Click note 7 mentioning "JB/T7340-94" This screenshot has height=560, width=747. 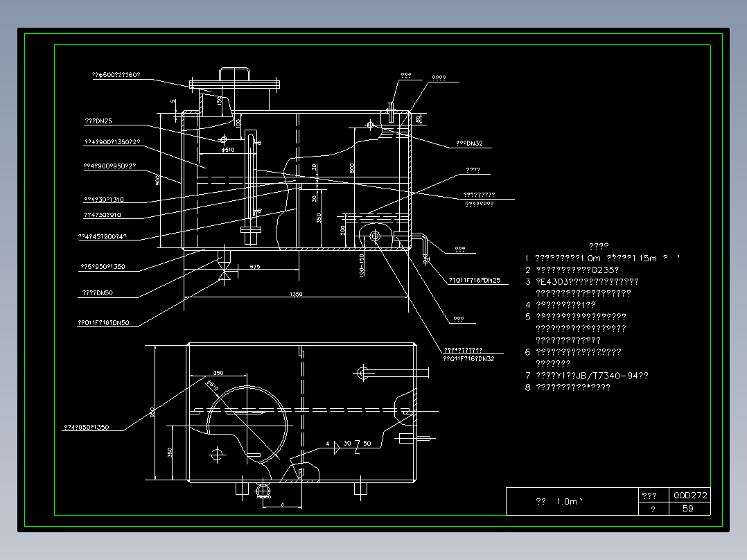[587, 376]
